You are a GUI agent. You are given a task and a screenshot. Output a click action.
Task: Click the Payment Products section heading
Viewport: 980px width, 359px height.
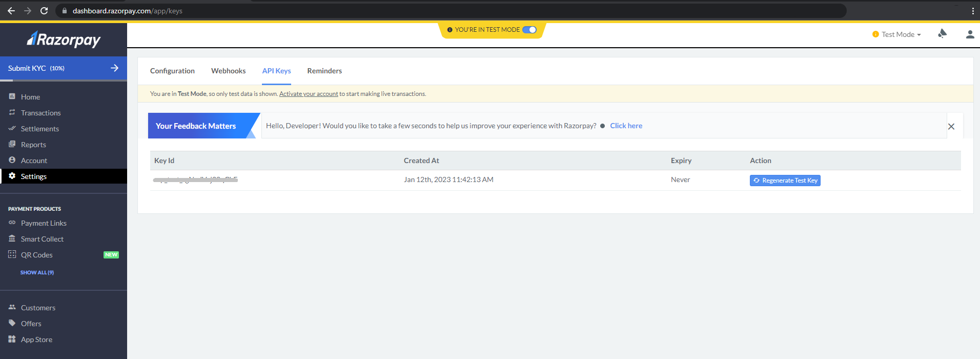(34, 209)
